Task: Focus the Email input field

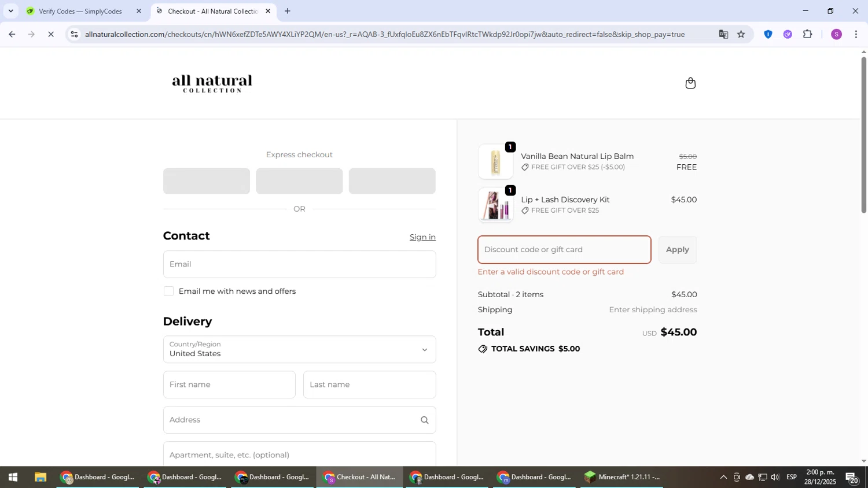Action: (299, 264)
